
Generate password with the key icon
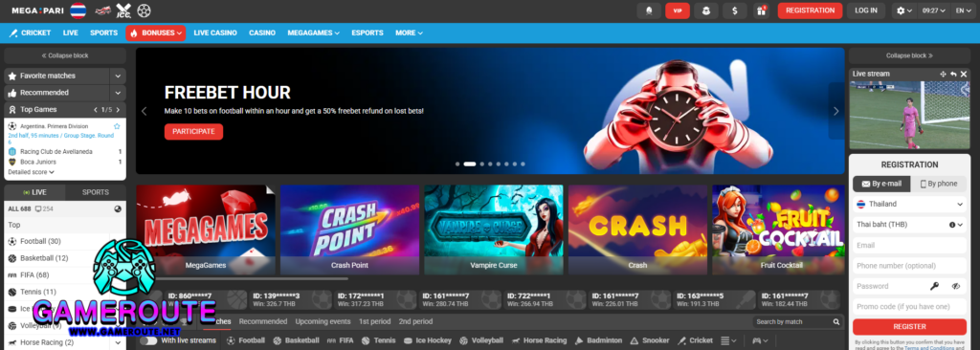934,286
